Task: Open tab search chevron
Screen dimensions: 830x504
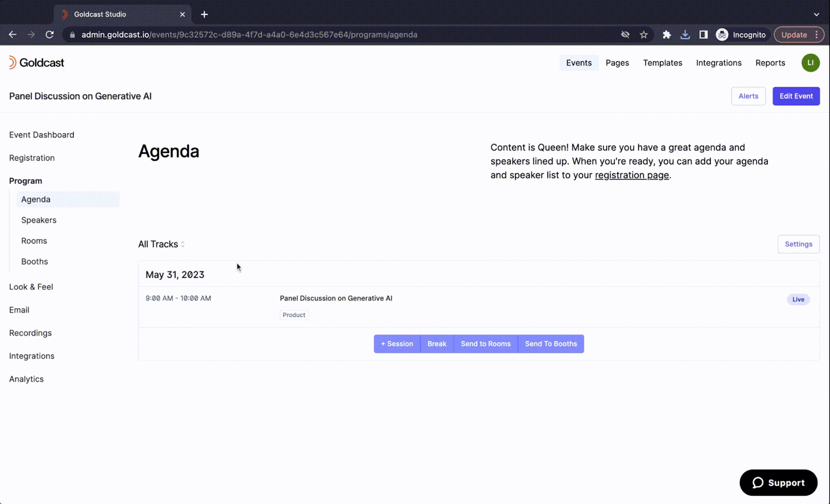Action: click(816, 15)
